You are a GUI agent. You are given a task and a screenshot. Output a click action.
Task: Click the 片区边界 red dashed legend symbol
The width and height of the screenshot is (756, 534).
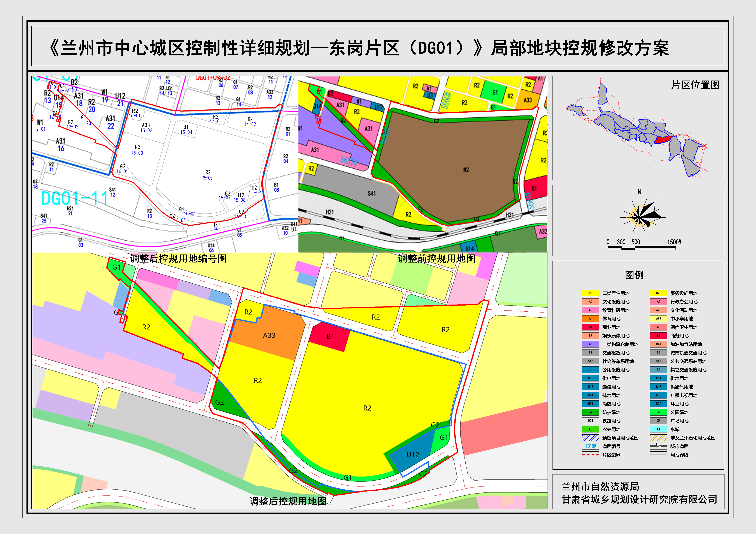pos(591,455)
